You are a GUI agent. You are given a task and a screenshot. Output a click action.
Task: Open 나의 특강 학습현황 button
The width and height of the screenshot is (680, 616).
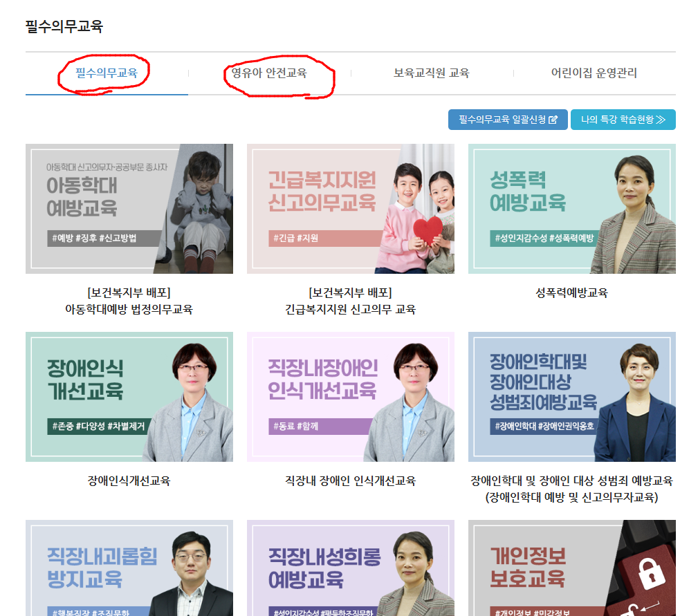coord(623,120)
